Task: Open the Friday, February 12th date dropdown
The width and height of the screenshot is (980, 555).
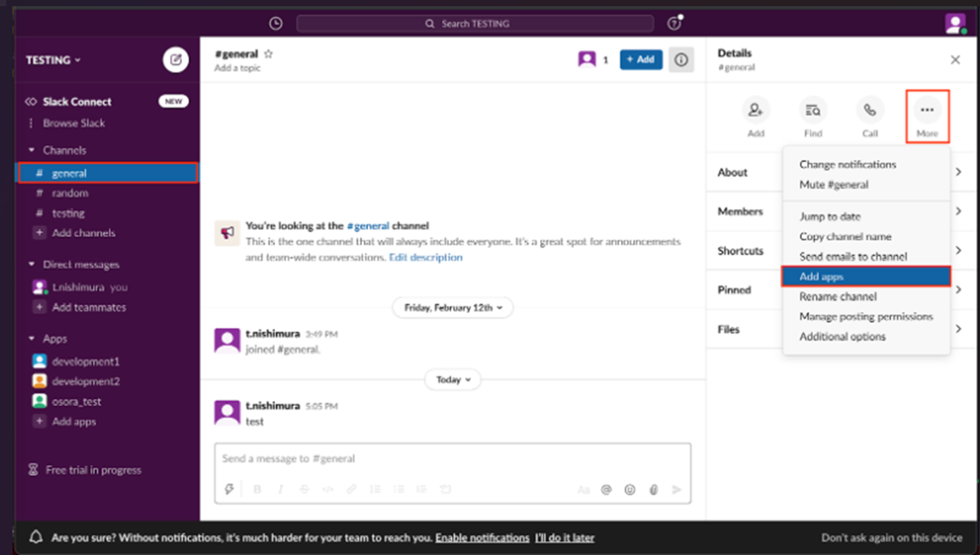Action: tap(453, 308)
